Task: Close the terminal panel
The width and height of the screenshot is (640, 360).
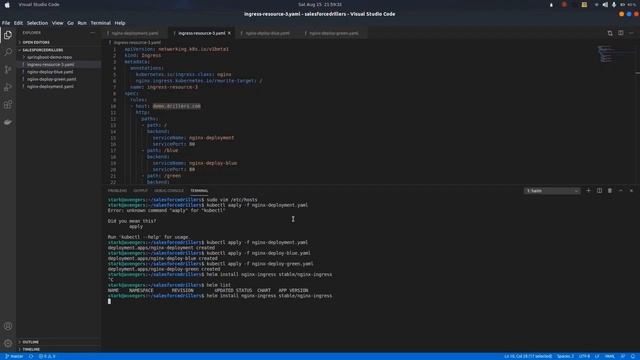Action: (x=631, y=191)
